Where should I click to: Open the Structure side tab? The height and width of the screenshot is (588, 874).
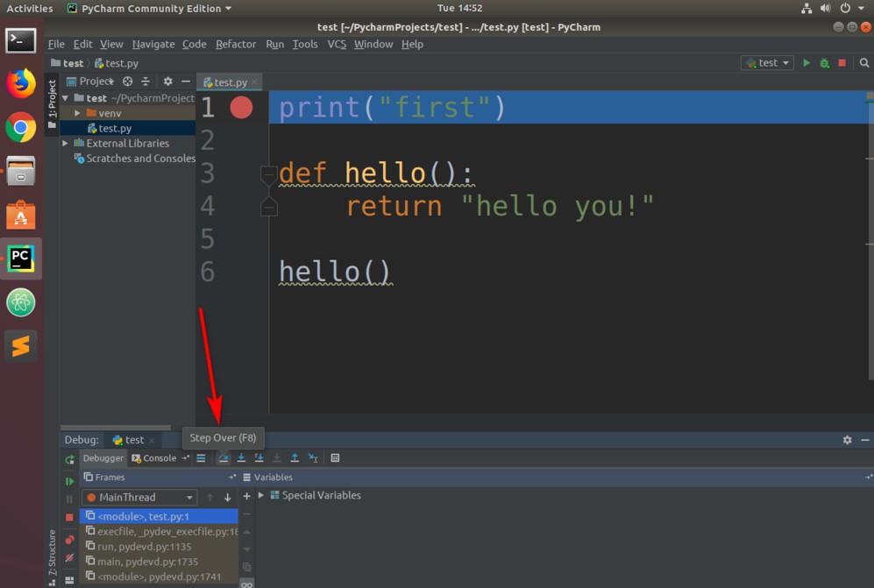tap(52, 557)
